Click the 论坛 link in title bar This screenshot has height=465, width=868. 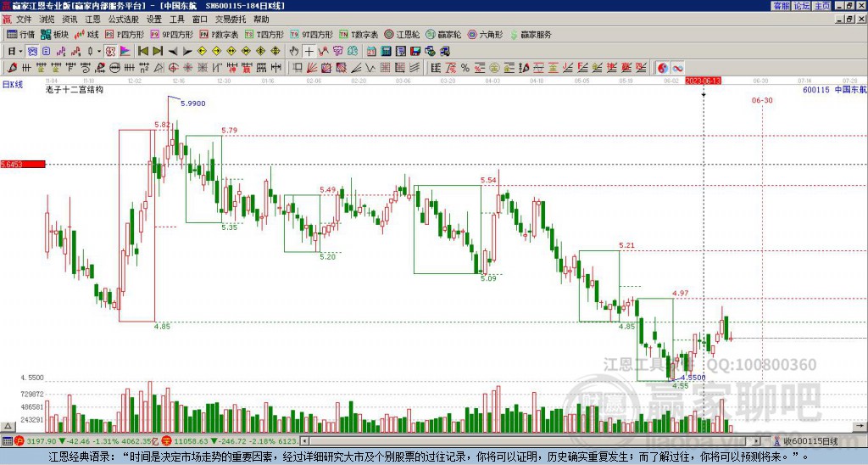pyautogui.click(x=801, y=6)
